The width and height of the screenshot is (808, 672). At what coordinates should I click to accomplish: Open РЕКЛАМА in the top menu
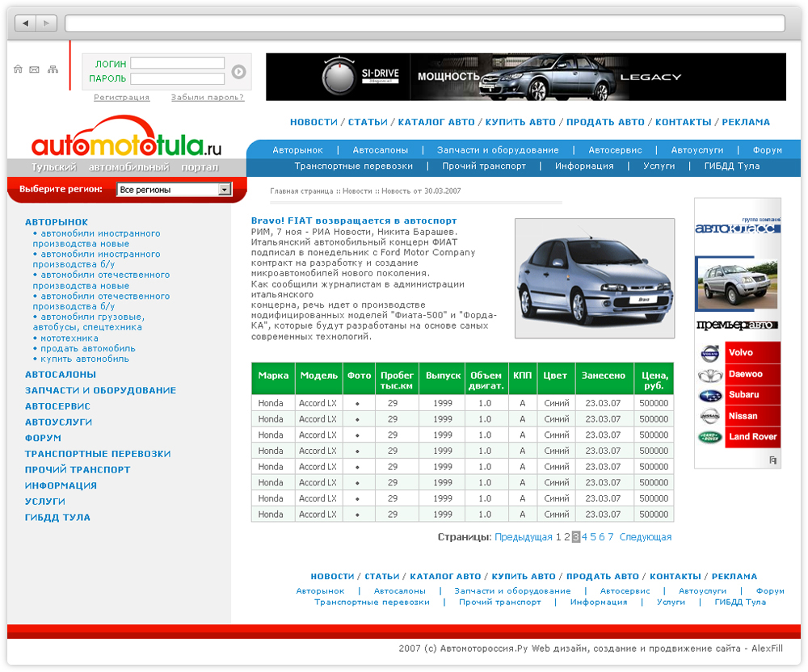click(x=746, y=122)
